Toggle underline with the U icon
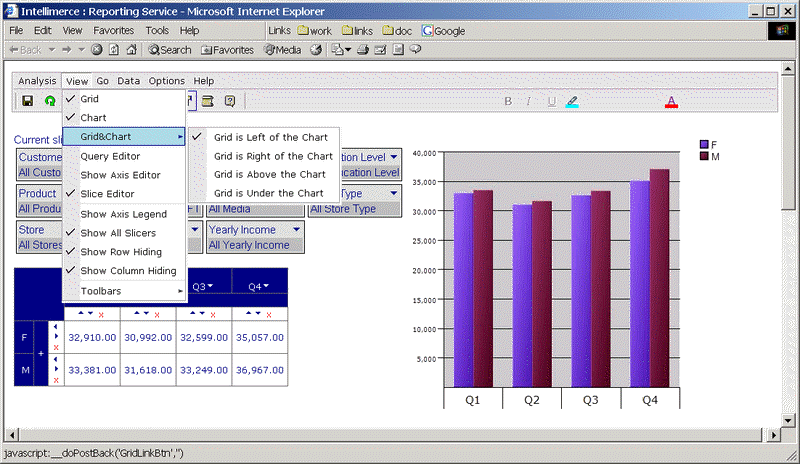 point(551,101)
